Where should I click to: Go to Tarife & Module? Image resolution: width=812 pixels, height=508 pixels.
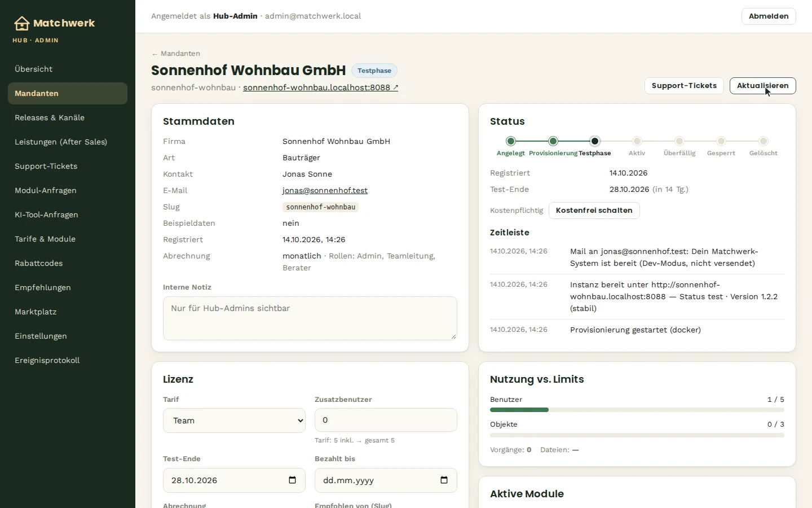pos(68,239)
